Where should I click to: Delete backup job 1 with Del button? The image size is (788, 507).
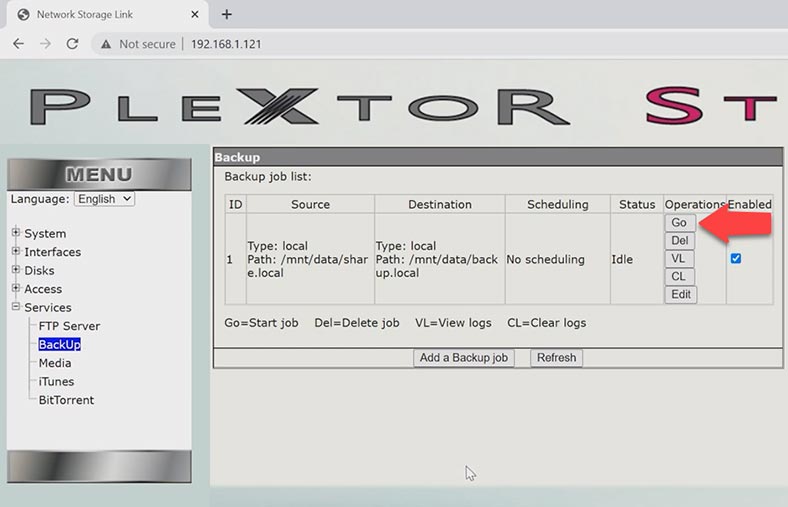pyautogui.click(x=679, y=241)
